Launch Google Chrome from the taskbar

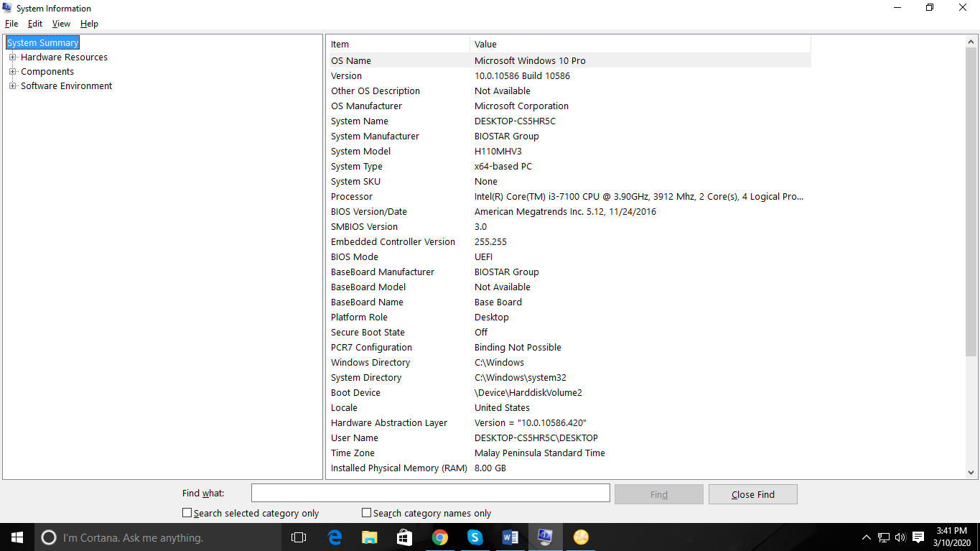tap(440, 537)
